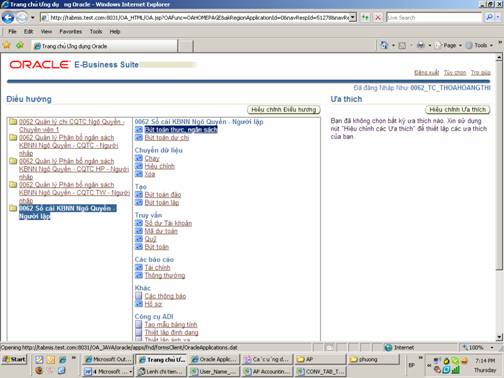Click the Live Search input field

(x=434, y=17)
